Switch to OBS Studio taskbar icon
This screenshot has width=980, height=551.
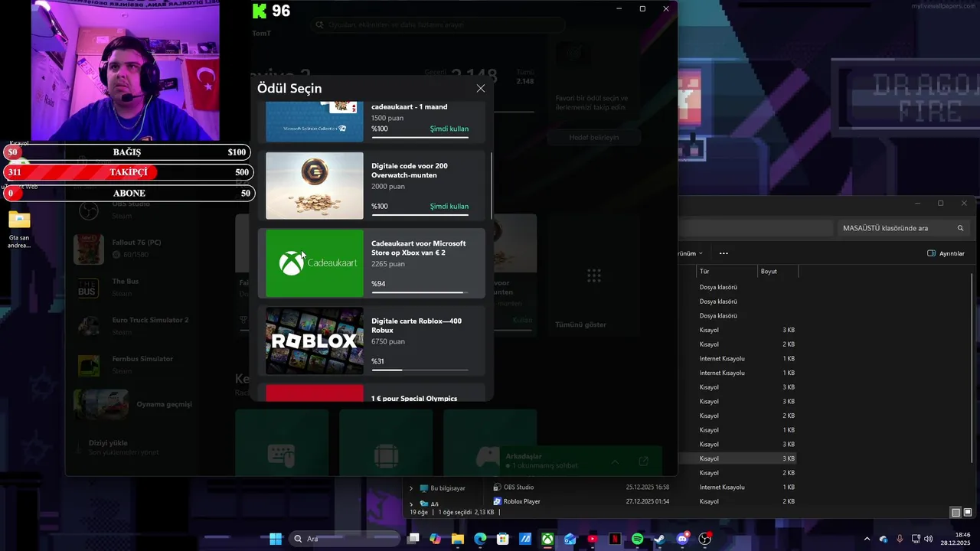[704, 539]
